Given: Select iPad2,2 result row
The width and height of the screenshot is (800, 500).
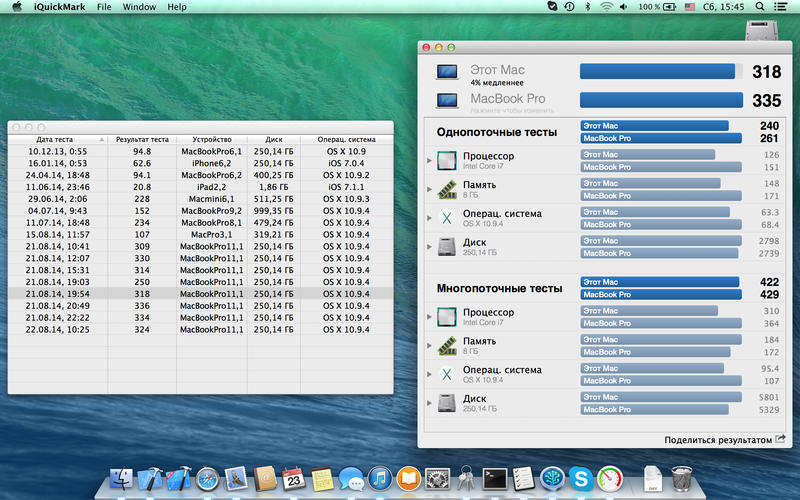Looking at the screenshot, I should coord(201,187).
